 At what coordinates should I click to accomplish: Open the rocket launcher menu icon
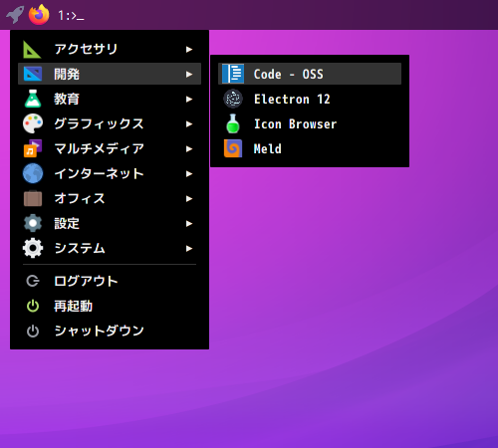(x=15, y=15)
